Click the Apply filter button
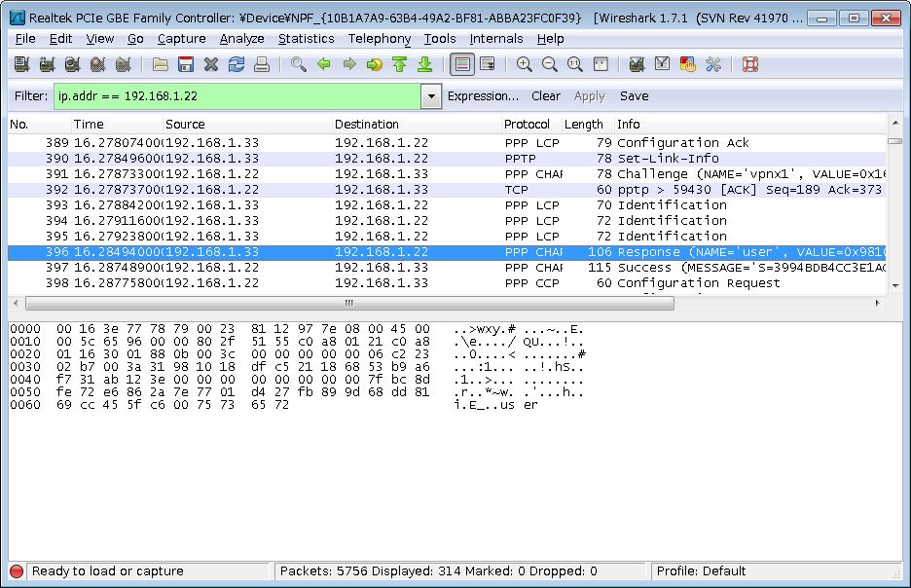 coord(589,96)
